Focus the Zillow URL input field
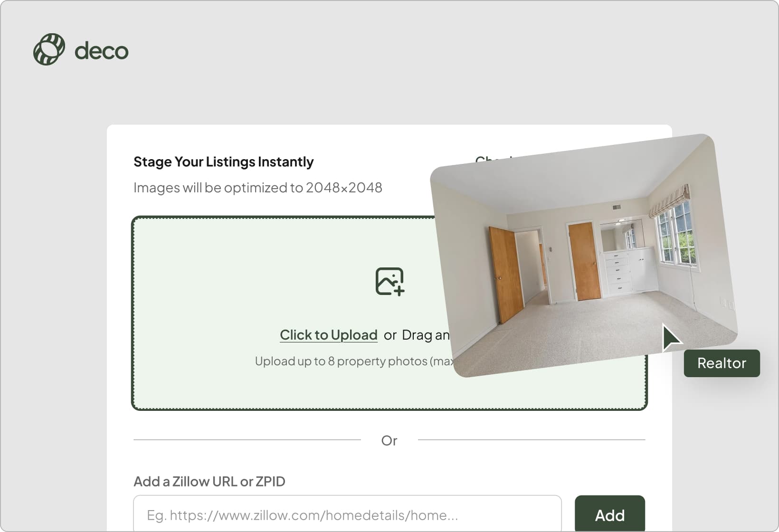The width and height of the screenshot is (779, 532). click(347, 515)
